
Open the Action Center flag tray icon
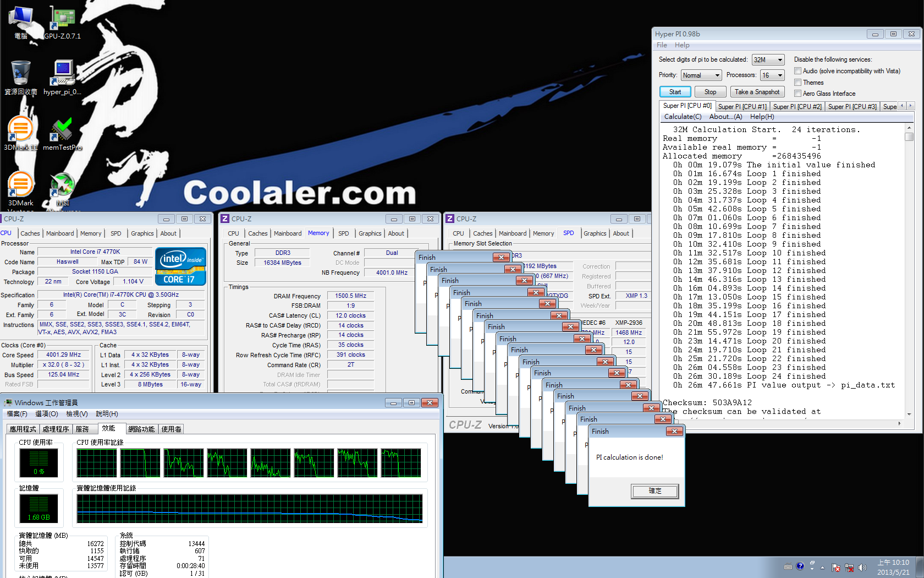point(836,568)
